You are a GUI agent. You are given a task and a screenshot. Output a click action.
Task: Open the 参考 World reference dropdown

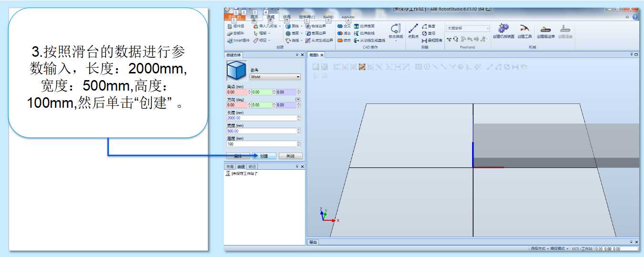coord(275,77)
